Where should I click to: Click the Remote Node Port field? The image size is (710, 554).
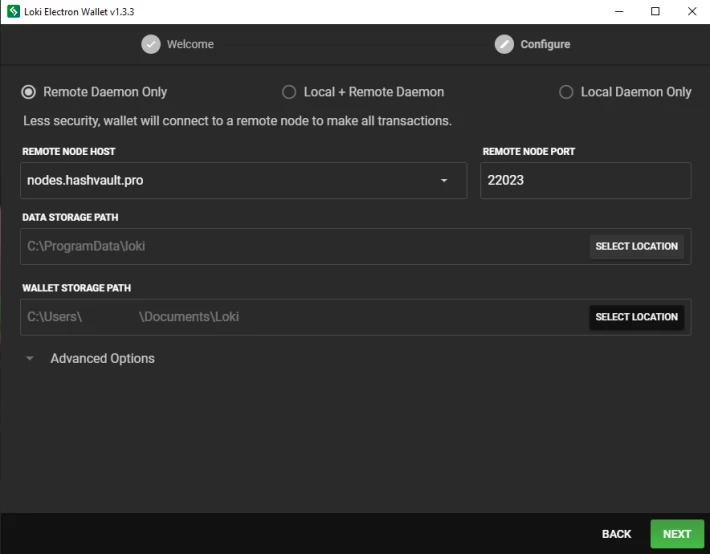[x=585, y=180]
